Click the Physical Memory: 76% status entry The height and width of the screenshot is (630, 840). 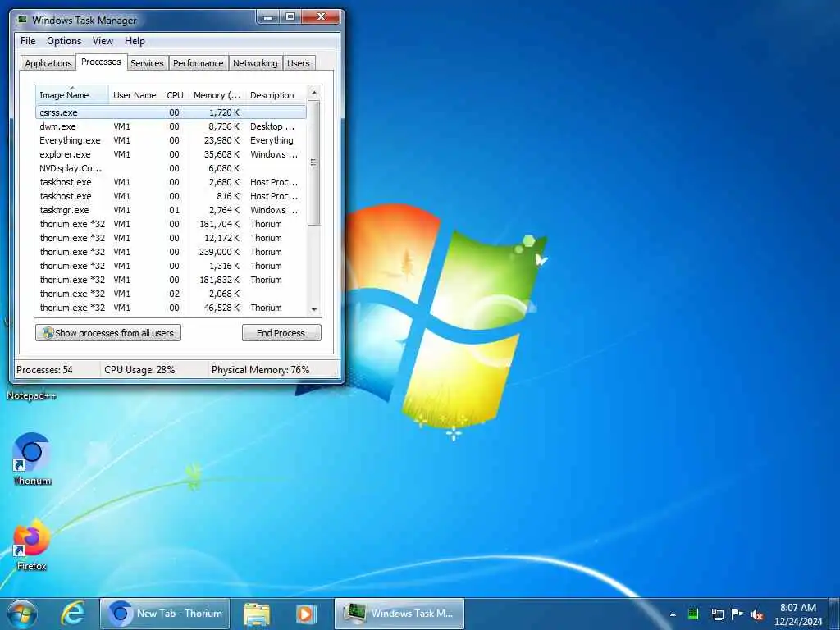click(260, 370)
